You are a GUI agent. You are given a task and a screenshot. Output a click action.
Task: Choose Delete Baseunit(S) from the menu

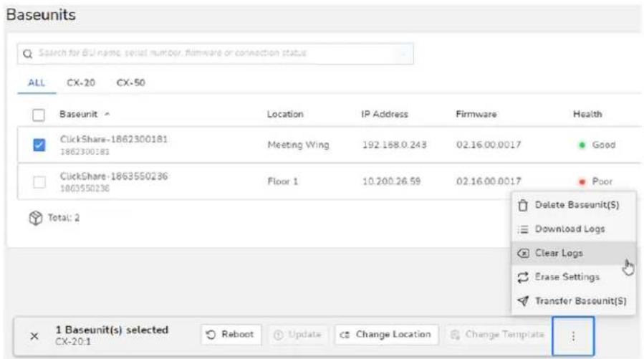pos(574,205)
